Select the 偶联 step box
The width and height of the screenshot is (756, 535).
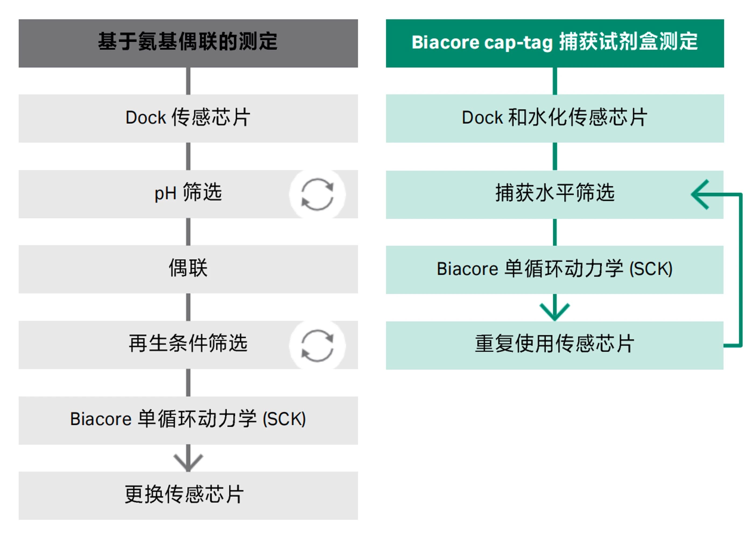click(188, 269)
